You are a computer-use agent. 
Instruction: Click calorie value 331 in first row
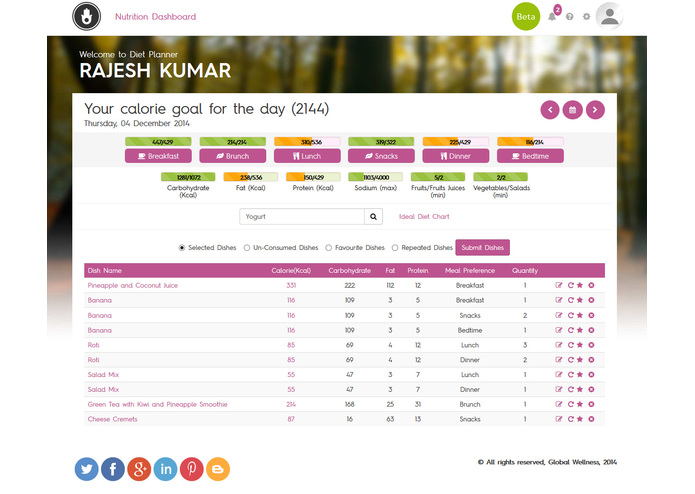pyautogui.click(x=291, y=285)
